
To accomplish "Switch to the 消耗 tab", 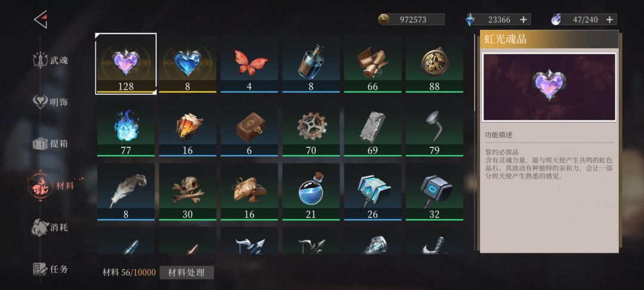I will (x=51, y=227).
